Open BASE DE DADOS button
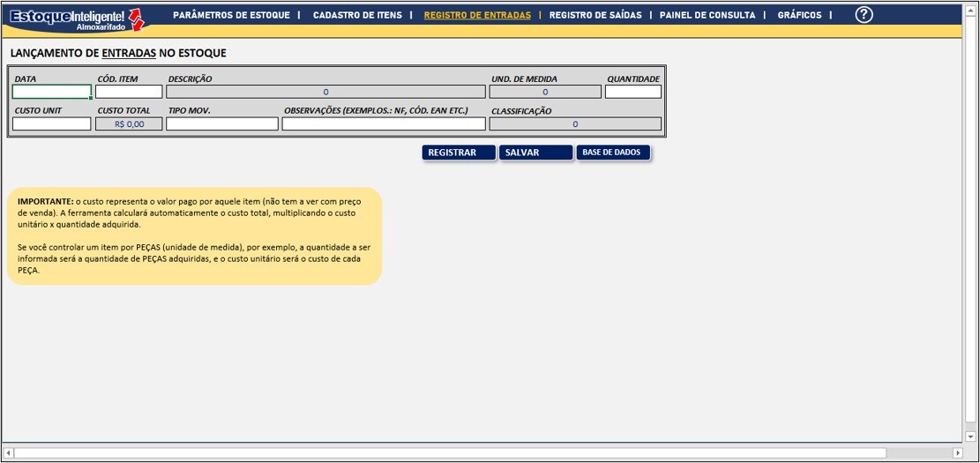 pyautogui.click(x=614, y=153)
